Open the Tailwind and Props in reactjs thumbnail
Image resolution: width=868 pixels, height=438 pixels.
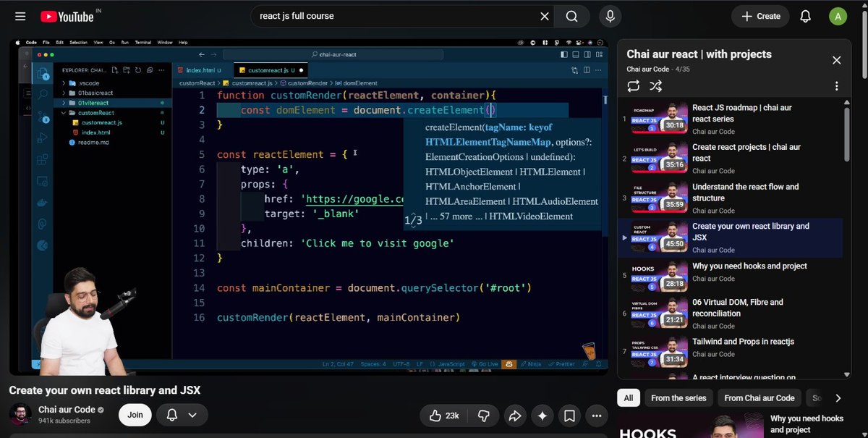tap(659, 350)
